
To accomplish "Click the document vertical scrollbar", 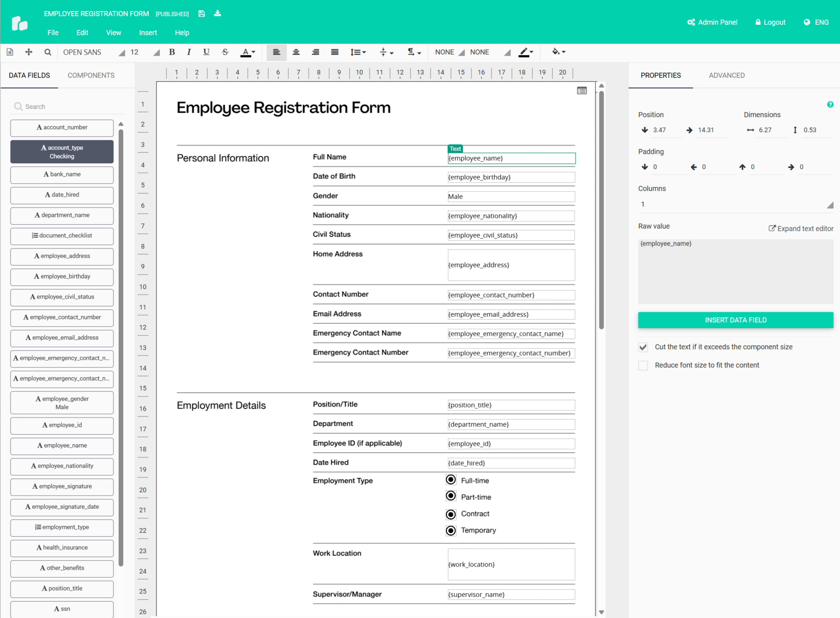I will tap(602, 210).
